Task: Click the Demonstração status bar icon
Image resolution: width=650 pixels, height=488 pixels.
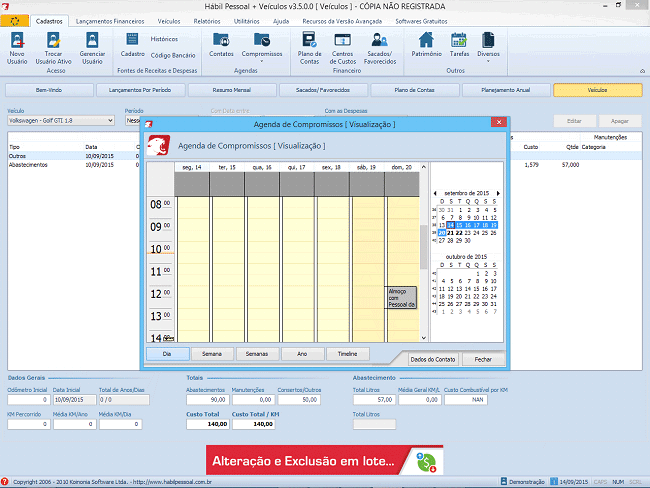Action: 504,481
